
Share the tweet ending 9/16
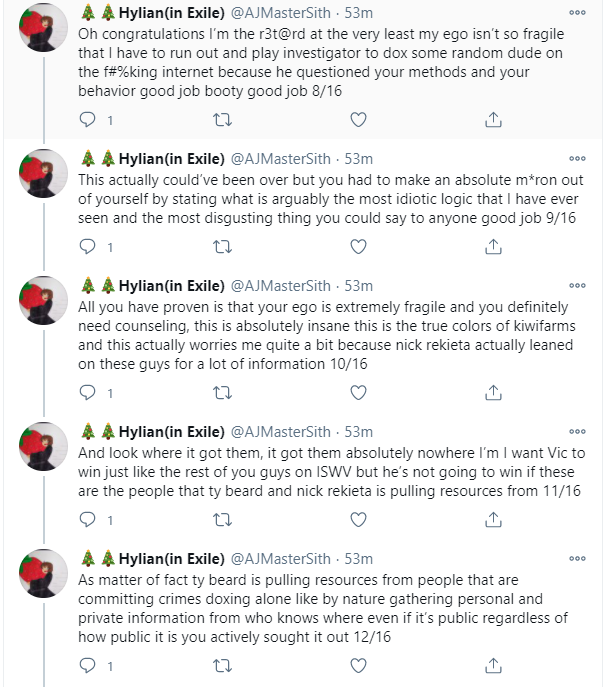[x=493, y=246]
